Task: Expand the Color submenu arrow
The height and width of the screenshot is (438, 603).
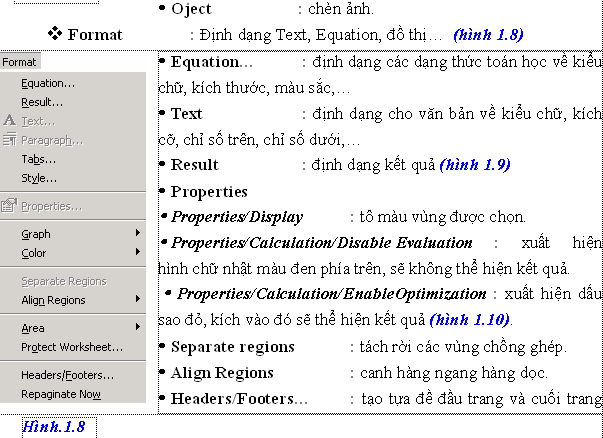Action: [138, 253]
